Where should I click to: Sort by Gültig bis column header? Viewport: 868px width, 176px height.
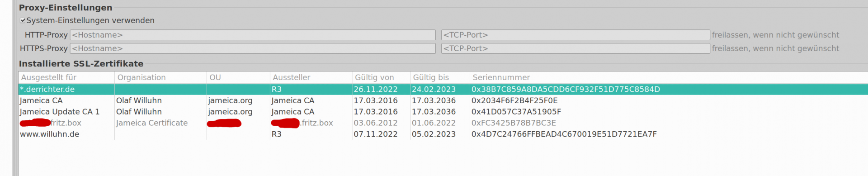click(440, 77)
